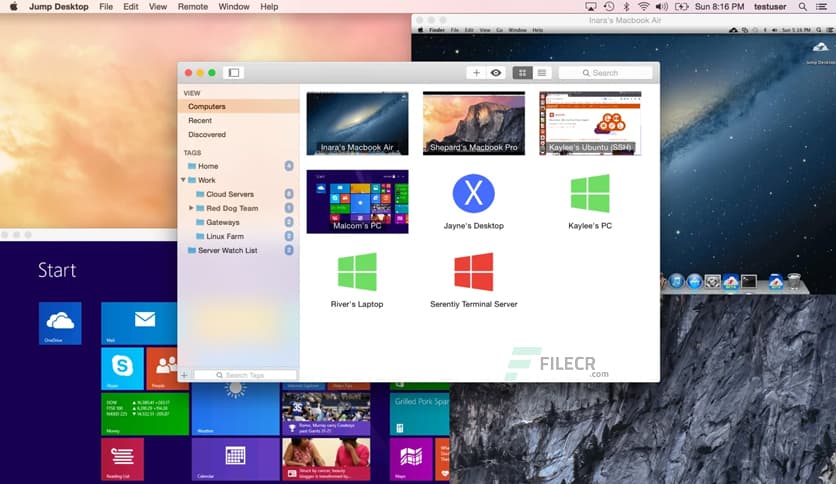836x484 pixels.
Task: Click Terminal icon in remote Mac dock
Action: (749, 280)
